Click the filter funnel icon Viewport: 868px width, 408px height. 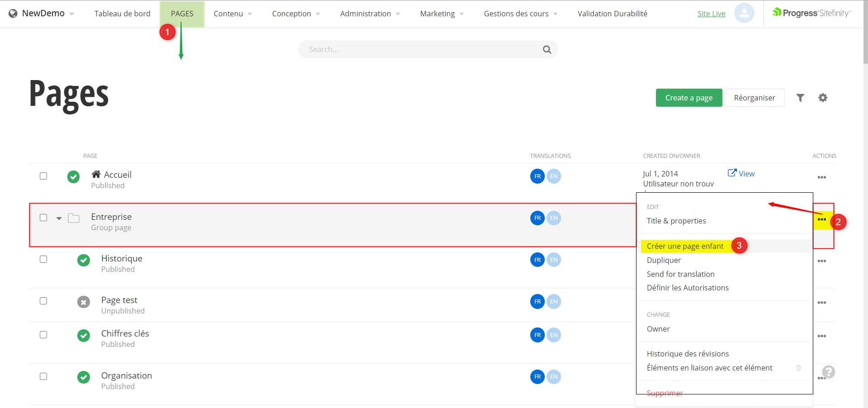point(800,98)
